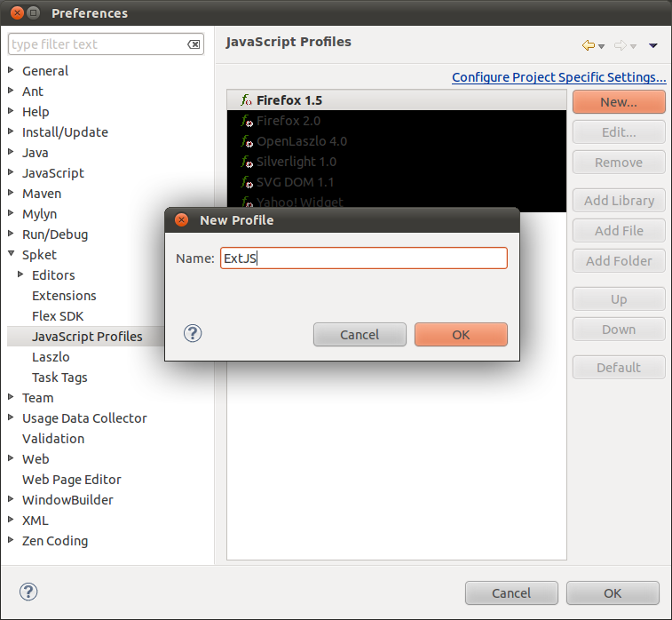
Task: Click the forward navigation arrow icon
Action: point(621,45)
